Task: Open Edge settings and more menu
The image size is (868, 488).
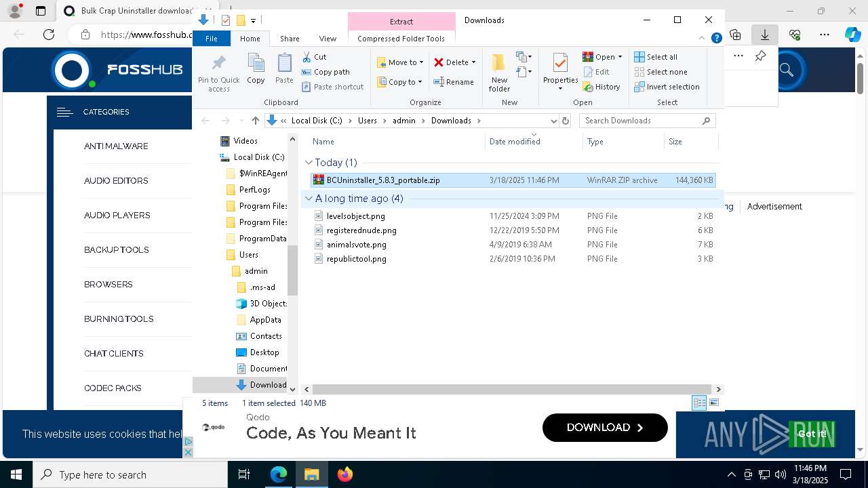Action: 825,35
